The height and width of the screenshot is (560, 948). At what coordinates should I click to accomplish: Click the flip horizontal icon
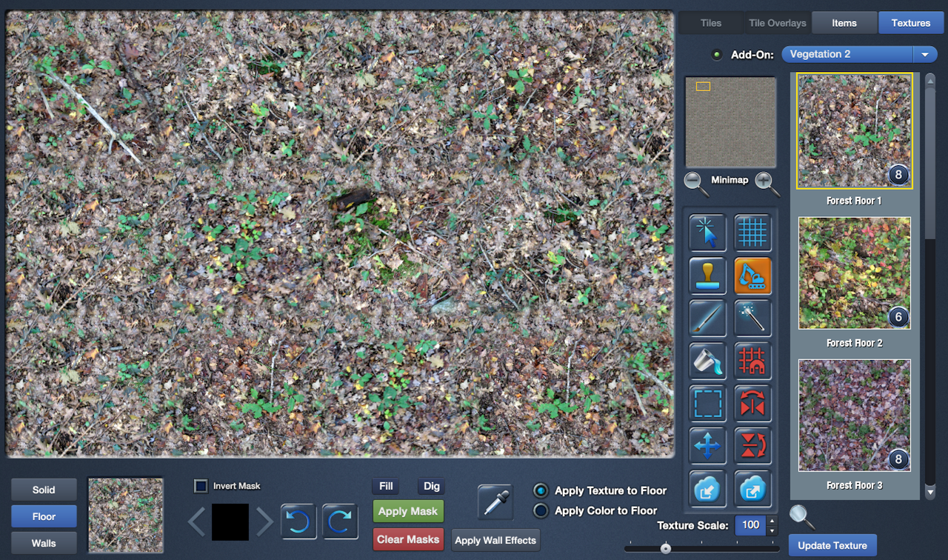(x=752, y=404)
